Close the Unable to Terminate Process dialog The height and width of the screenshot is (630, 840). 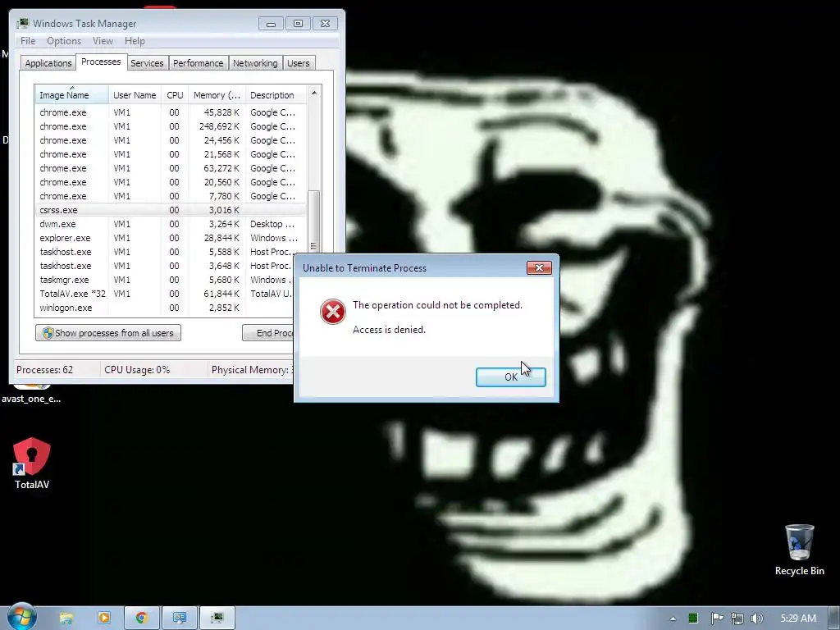[x=539, y=268]
